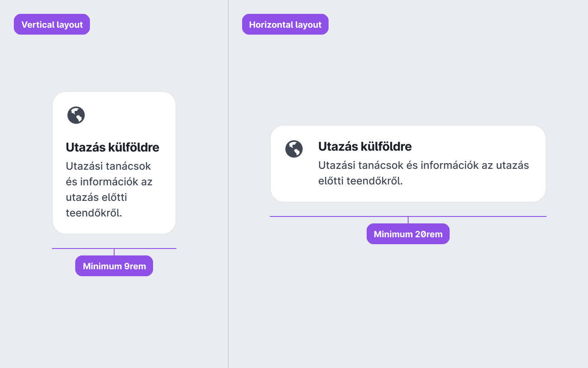Image resolution: width=588 pixels, height=368 pixels.
Task: Click the Minimum 9rem badge
Action: coord(114,266)
